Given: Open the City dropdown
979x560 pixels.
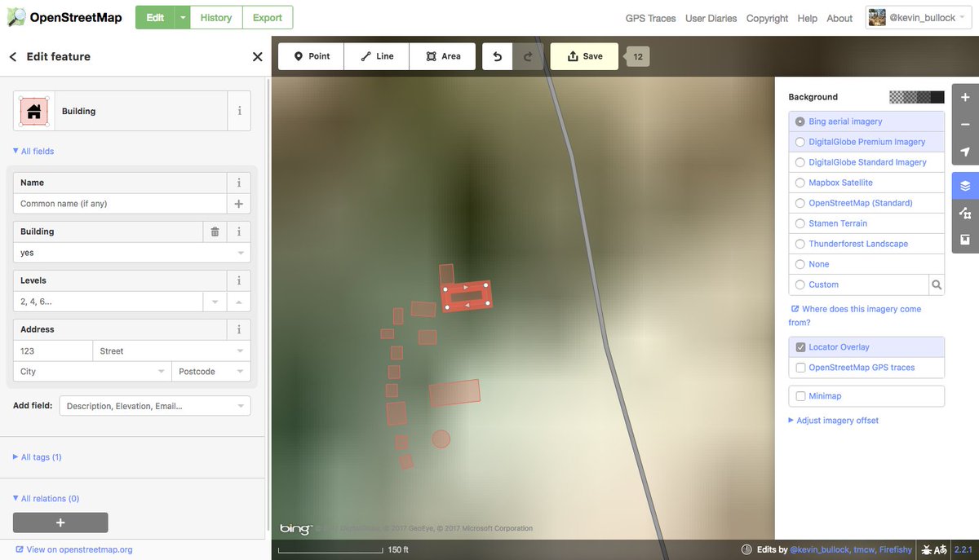Looking at the screenshot, I should (162, 372).
